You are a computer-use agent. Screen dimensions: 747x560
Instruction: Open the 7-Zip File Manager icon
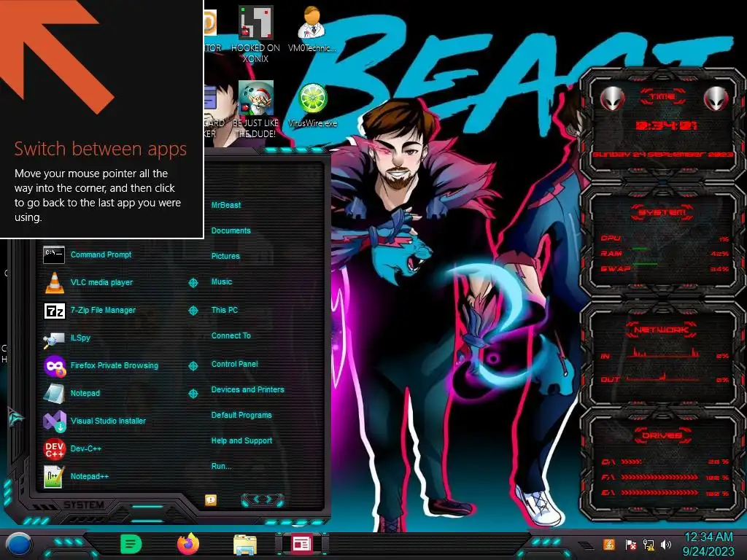pyautogui.click(x=54, y=311)
